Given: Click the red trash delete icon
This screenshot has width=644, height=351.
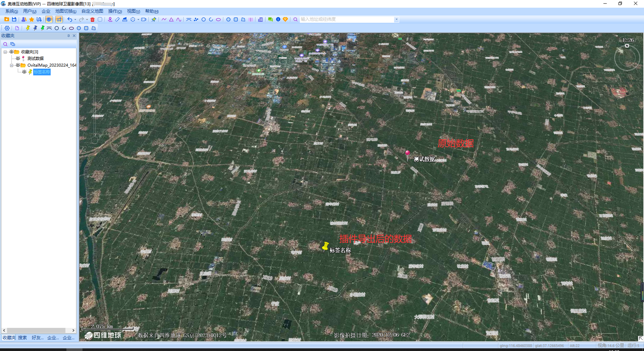Looking at the screenshot, I should pos(92,19).
